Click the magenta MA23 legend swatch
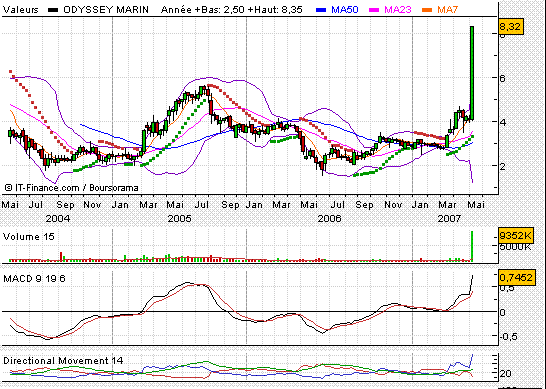Screen dimensions: 546x389 click(374, 10)
